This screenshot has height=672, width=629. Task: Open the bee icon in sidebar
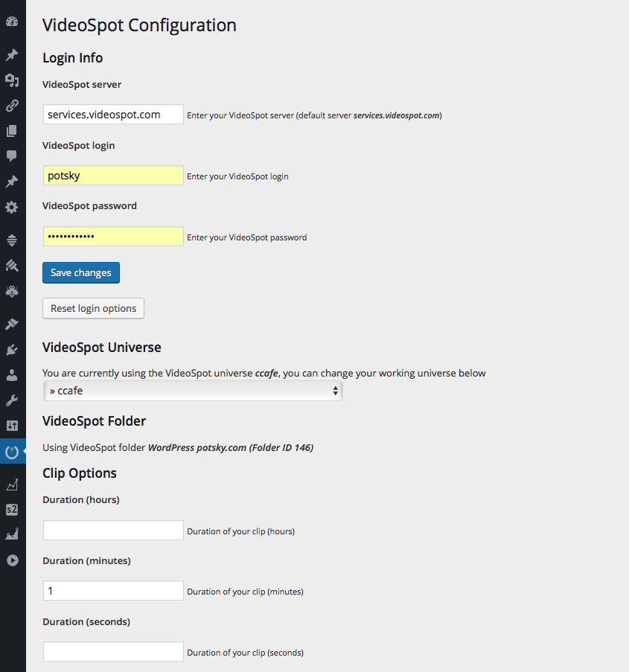click(x=12, y=292)
